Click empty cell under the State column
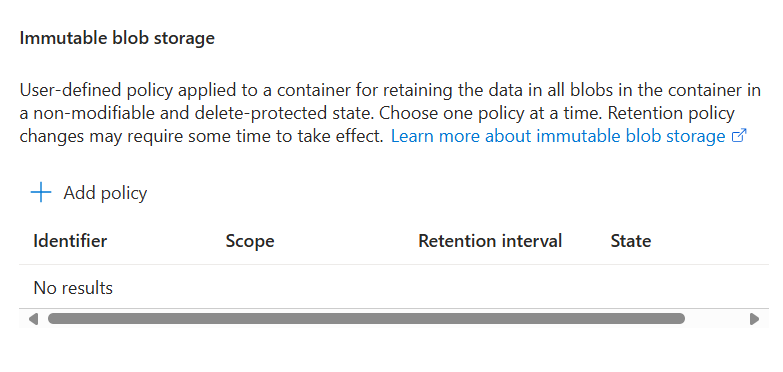Image resolution: width=783 pixels, height=372 pixels. pos(689,288)
